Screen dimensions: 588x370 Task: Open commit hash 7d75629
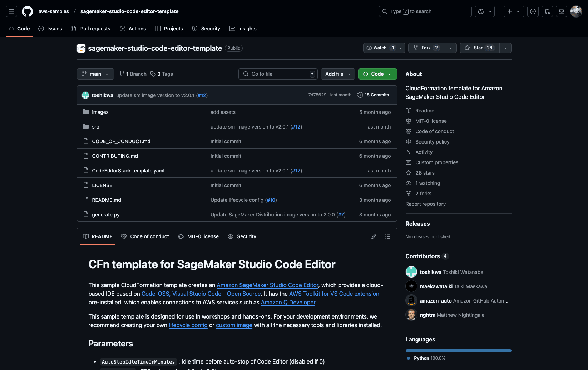(317, 95)
